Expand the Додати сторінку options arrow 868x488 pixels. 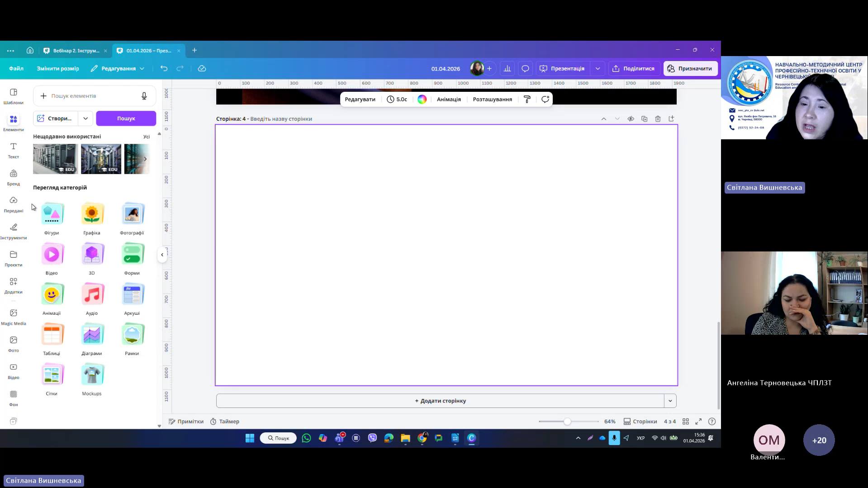670,401
